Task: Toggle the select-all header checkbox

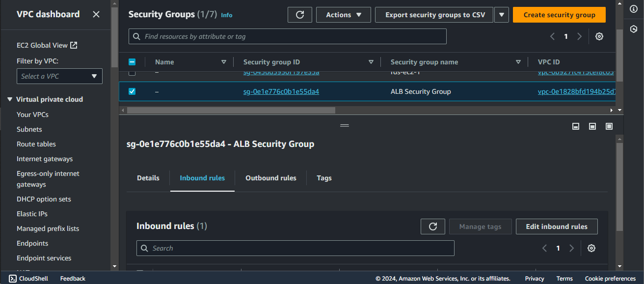Action: coord(132,62)
